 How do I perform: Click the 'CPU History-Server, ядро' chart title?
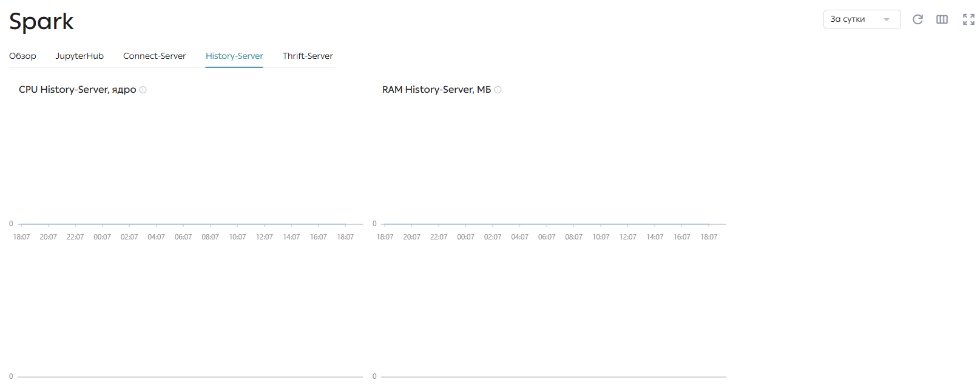coord(77,90)
